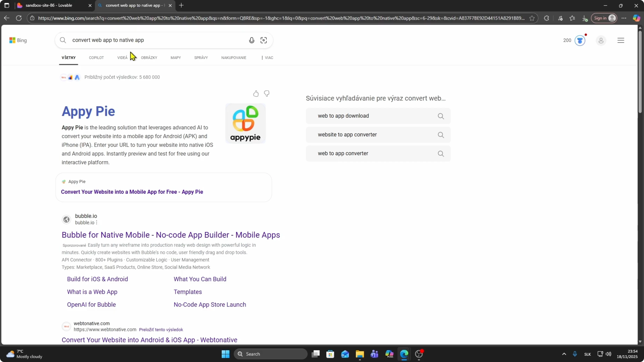Open visual search camera icon
The width and height of the screenshot is (644, 362).
(x=264, y=40)
